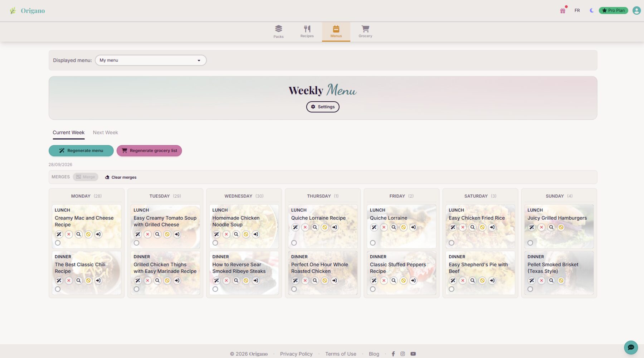
Task: Open the Displayed menu dropdown
Action: [151, 60]
